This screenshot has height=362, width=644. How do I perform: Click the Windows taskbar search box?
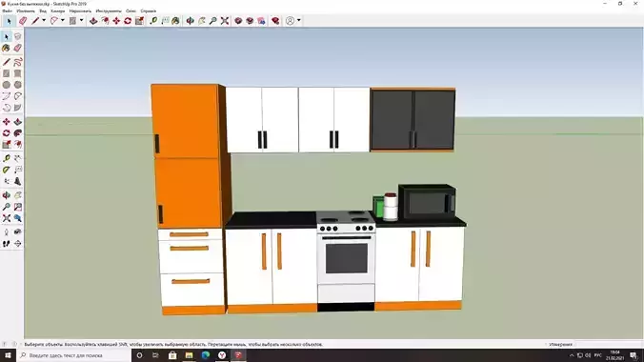(74, 355)
